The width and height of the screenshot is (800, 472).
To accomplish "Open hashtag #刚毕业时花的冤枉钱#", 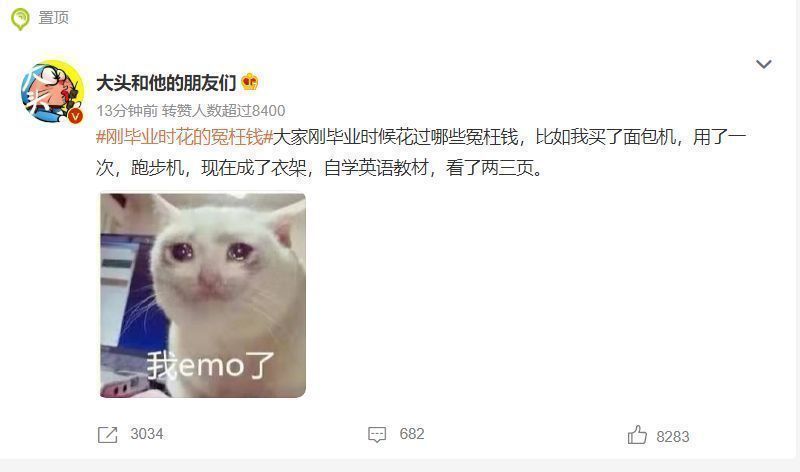I will (184, 137).
